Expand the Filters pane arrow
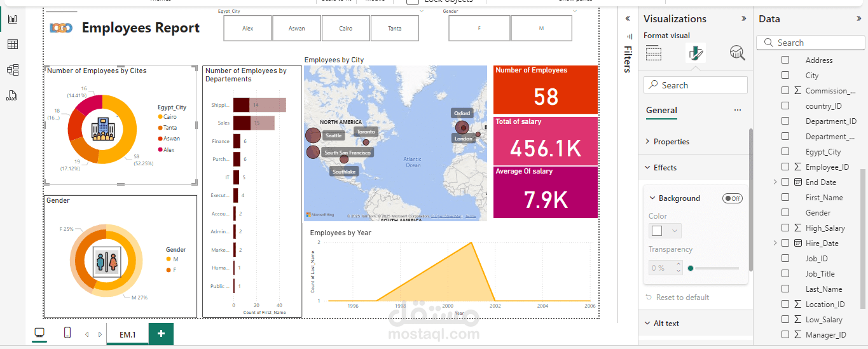The height and width of the screenshot is (349, 868). [628, 18]
